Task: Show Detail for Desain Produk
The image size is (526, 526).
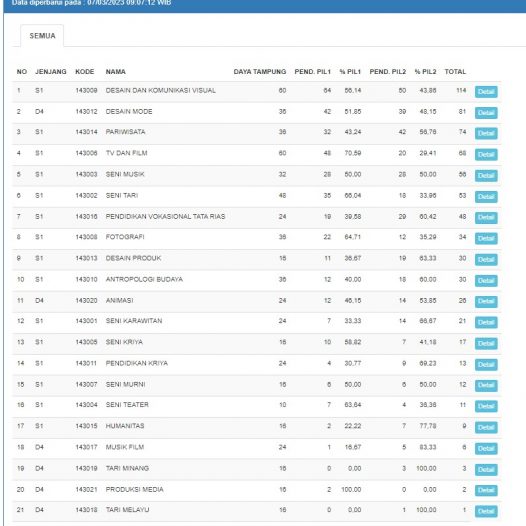Action: point(486,259)
